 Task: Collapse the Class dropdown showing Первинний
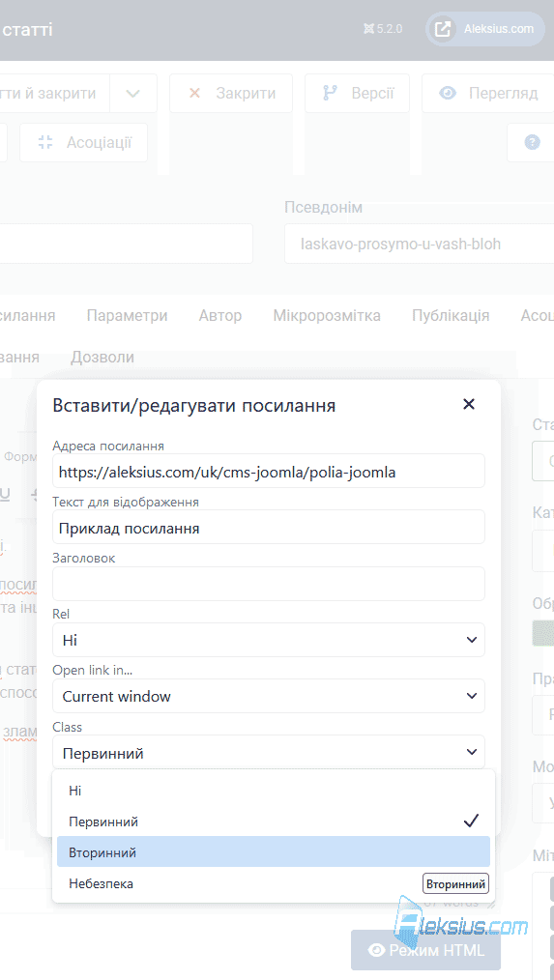[268, 752]
